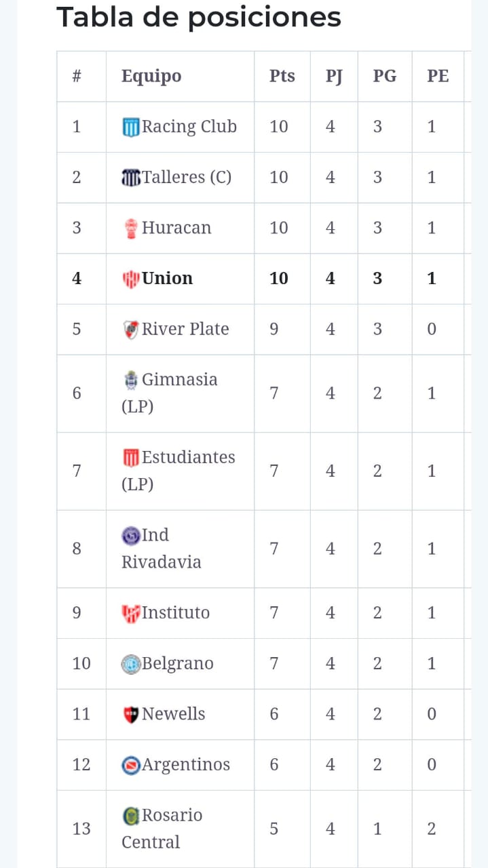Click the Ind Rivadavia crest icon
The width and height of the screenshot is (488, 868).
pyautogui.click(x=131, y=536)
